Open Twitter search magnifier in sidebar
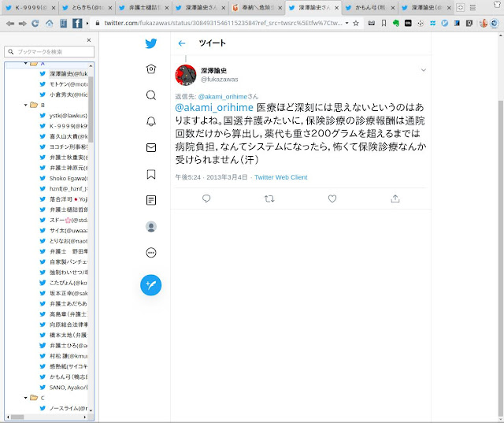This screenshot has height=423, width=504. pyautogui.click(x=151, y=95)
